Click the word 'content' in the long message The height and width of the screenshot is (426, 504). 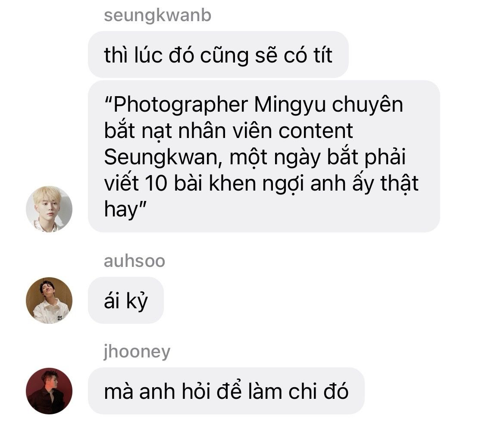pyautogui.click(x=316, y=131)
